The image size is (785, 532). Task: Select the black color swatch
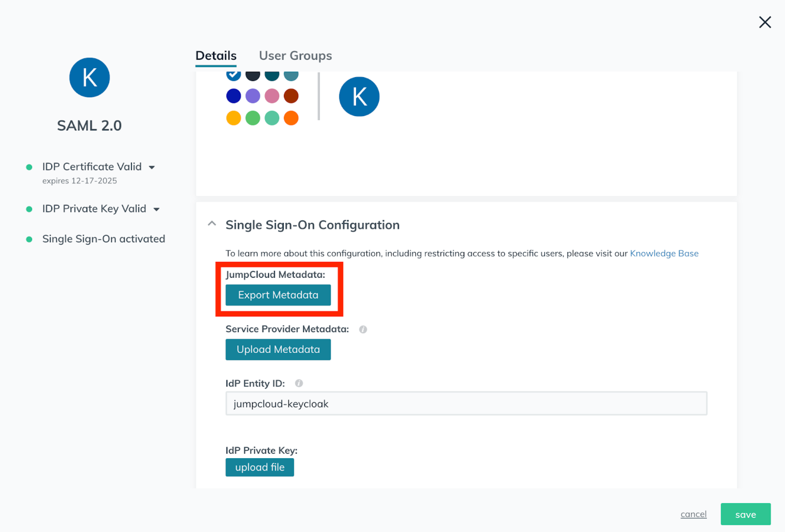pos(253,75)
